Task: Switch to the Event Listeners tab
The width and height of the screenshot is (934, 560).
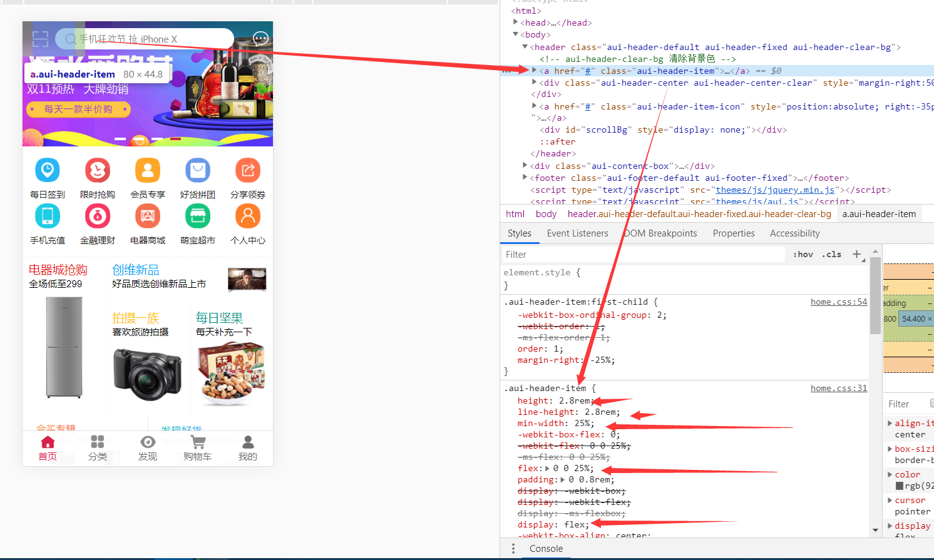Action: 578,233
